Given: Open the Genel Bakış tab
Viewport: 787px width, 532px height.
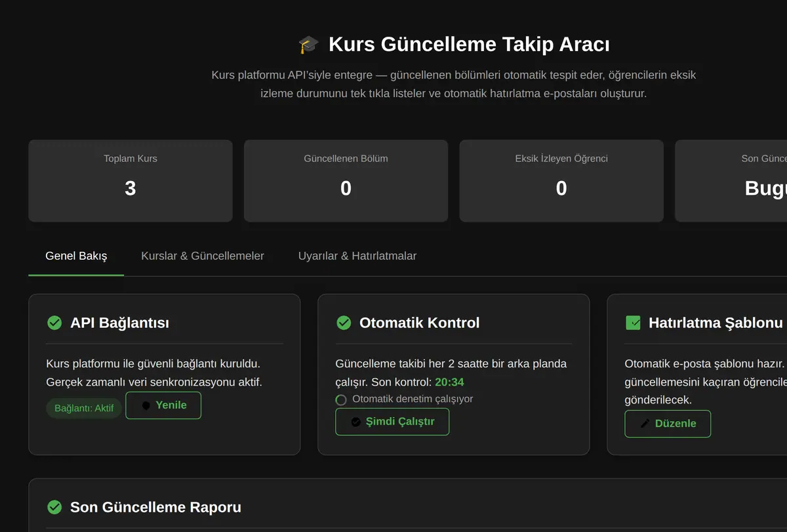Looking at the screenshot, I should pyautogui.click(x=76, y=256).
